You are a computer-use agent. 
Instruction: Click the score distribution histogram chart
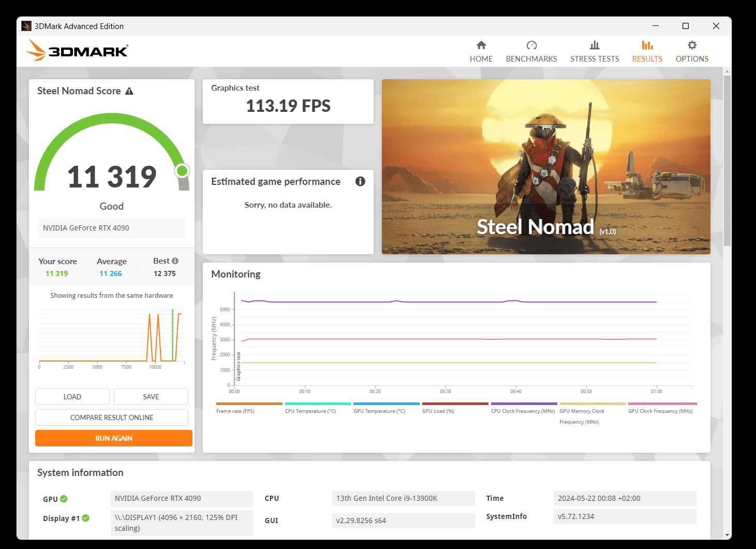coord(112,338)
